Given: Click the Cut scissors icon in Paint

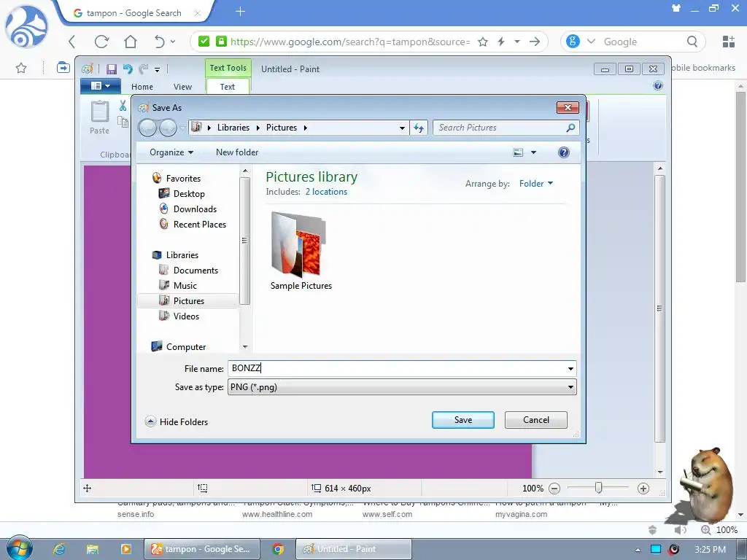Looking at the screenshot, I should pos(123,105).
